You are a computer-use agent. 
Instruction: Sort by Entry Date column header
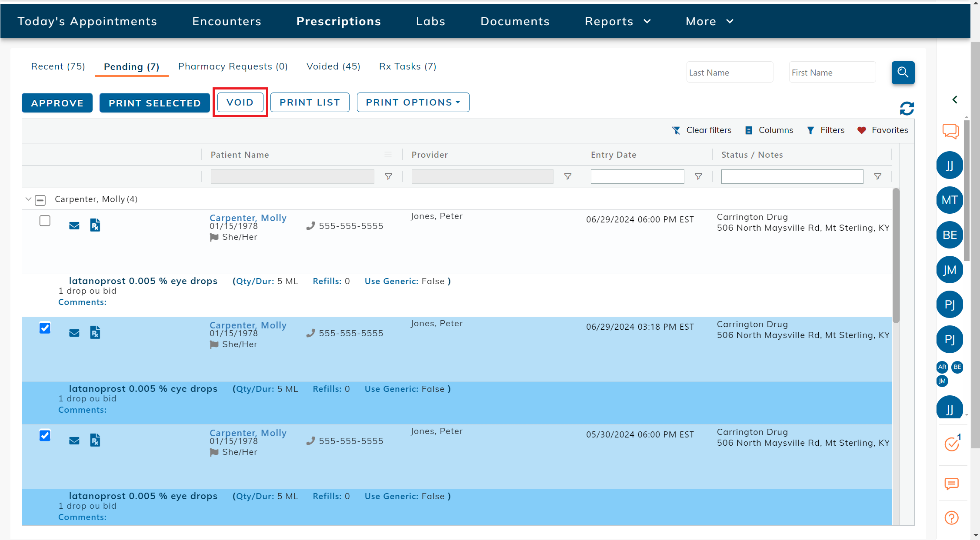pos(613,155)
